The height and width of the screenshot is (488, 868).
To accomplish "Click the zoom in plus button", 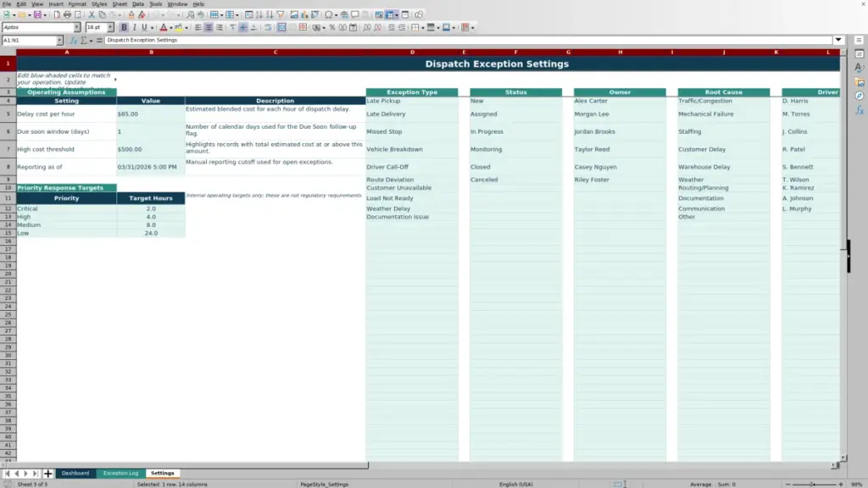I will click(x=841, y=484).
